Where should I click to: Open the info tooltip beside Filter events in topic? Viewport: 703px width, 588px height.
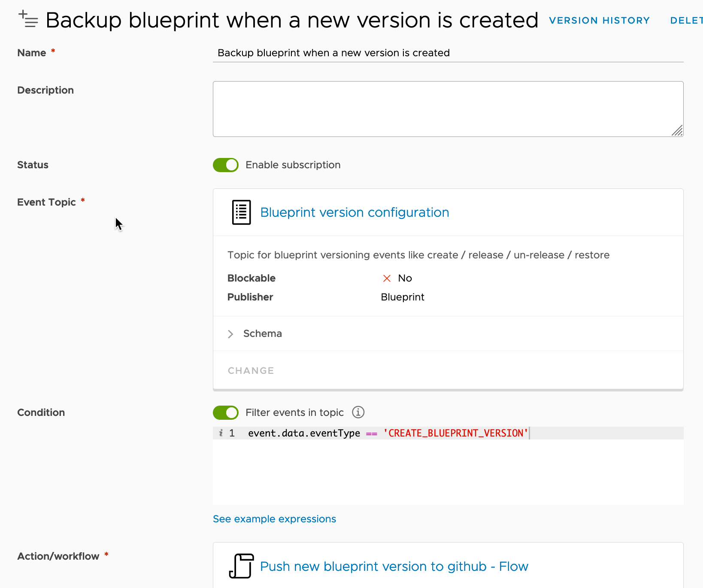tap(358, 412)
